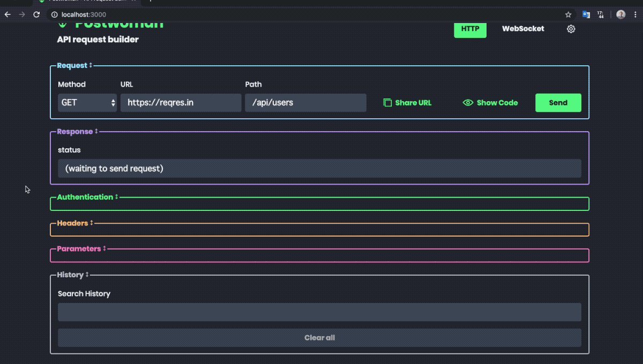Click the eye icon of Show Code
The image size is (643, 364).
pyautogui.click(x=468, y=103)
